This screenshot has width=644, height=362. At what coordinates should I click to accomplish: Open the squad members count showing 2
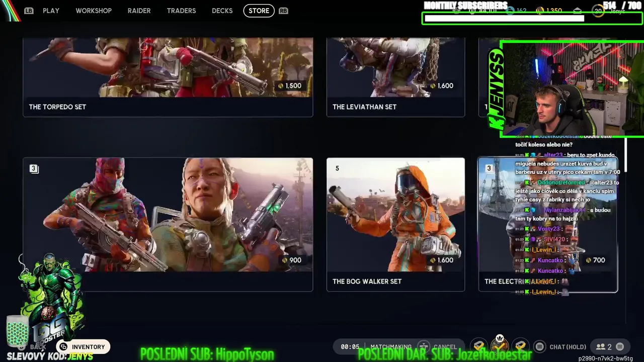coord(604,347)
